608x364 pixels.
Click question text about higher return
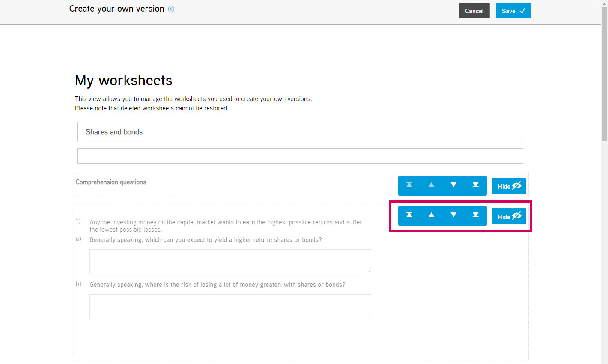(x=206, y=240)
